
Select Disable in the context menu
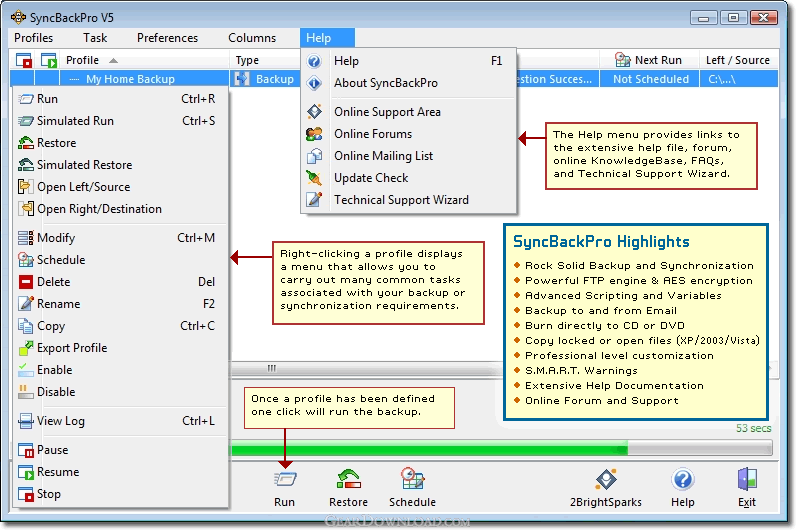pos(120,392)
